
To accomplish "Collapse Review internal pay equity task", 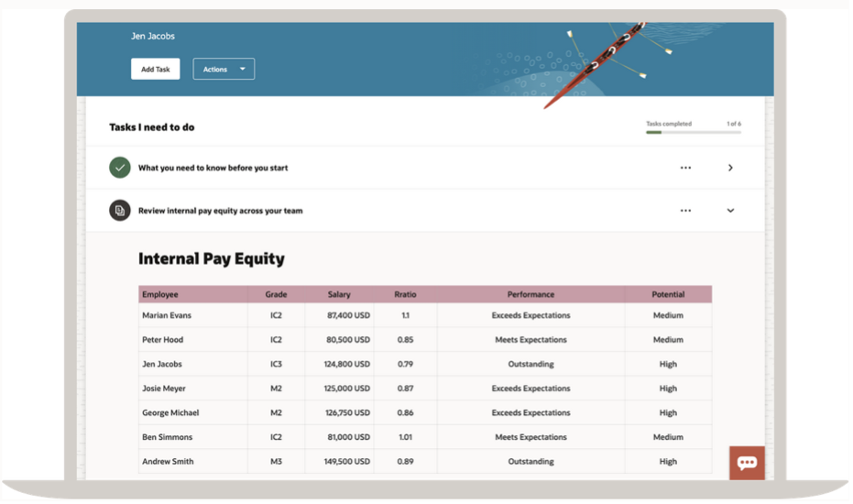I will (730, 211).
